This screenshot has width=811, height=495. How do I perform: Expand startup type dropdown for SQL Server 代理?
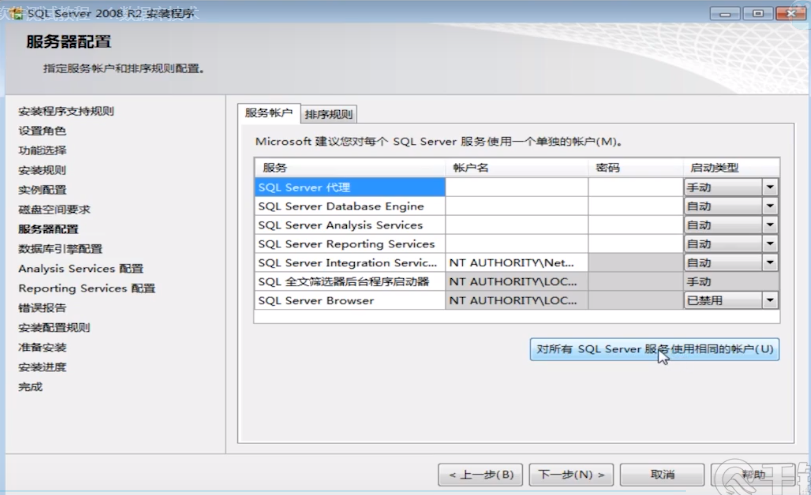pyautogui.click(x=770, y=187)
